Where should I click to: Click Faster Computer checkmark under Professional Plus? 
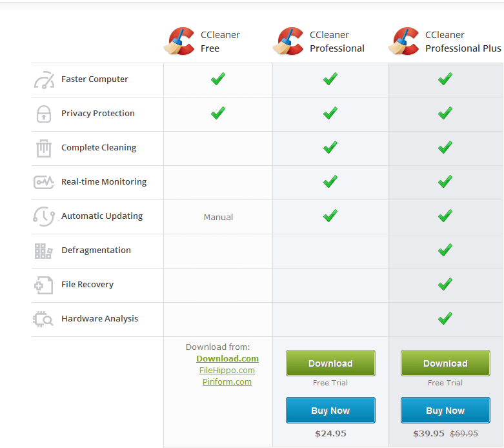[x=445, y=79]
